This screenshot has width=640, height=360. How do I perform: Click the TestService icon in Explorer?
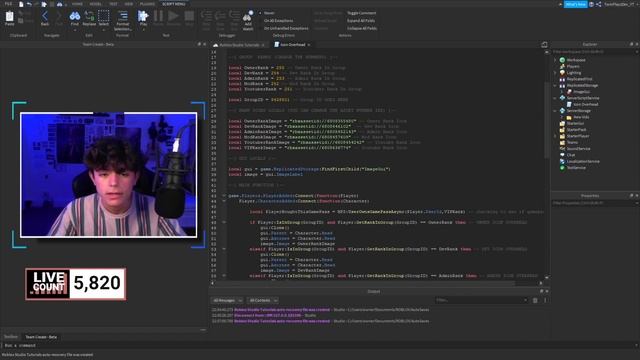coord(562,168)
